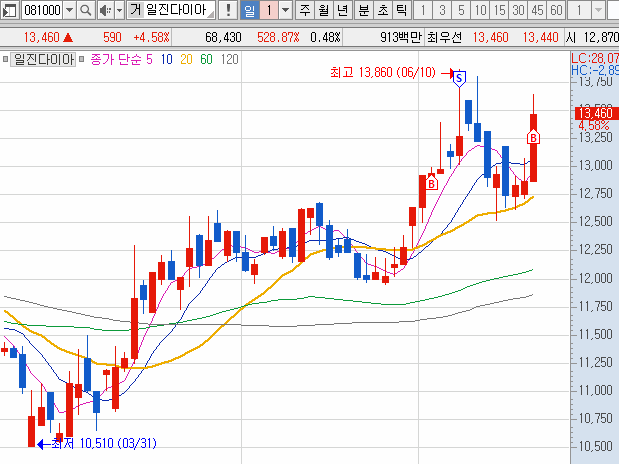Expand the dropdown next to speaker icon

tap(117, 11)
